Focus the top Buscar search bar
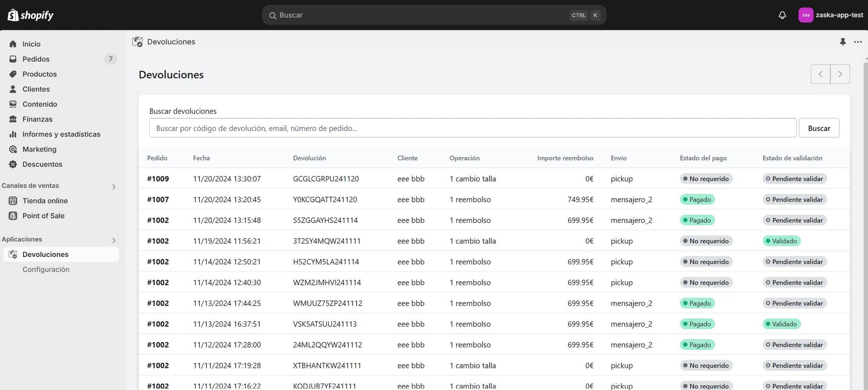868x390 pixels. (434, 15)
